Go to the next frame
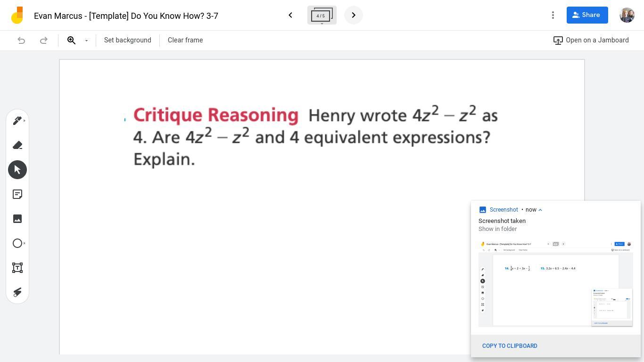The width and height of the screenshot is (644, 362). point(354,15)
